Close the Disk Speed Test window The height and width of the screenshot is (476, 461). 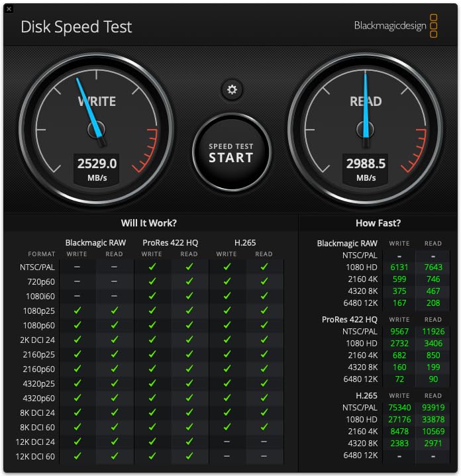tap(9, 9)
